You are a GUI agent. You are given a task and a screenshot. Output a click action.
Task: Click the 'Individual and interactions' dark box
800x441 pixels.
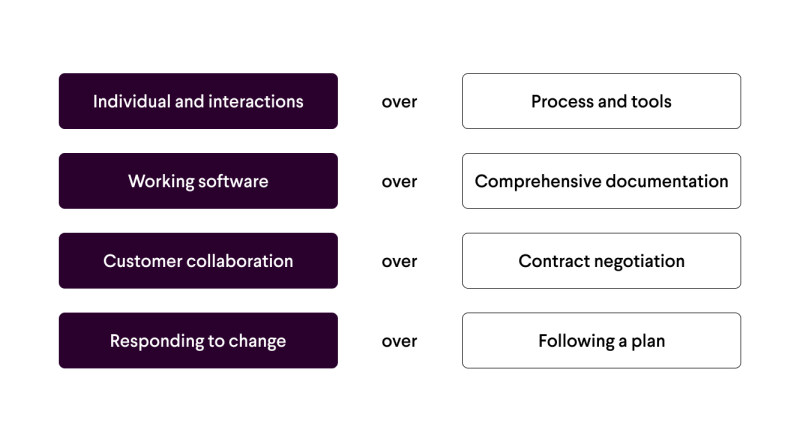pyautogui.click(x=198, y=101)
